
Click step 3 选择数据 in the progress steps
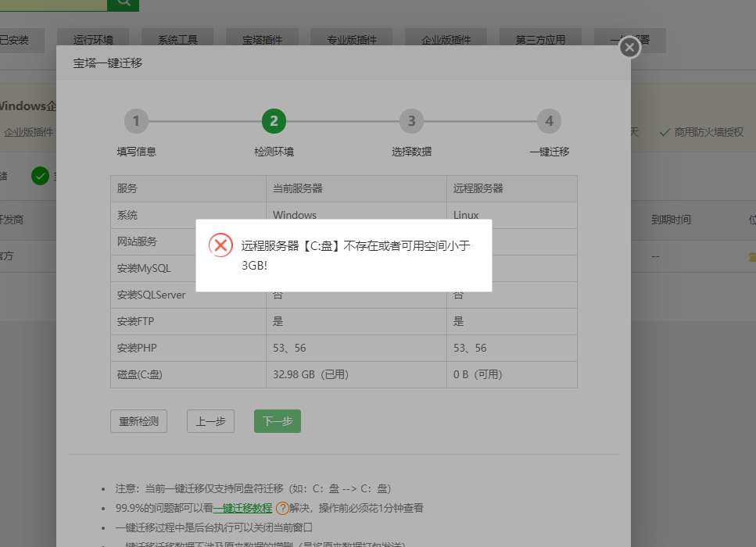411,121
